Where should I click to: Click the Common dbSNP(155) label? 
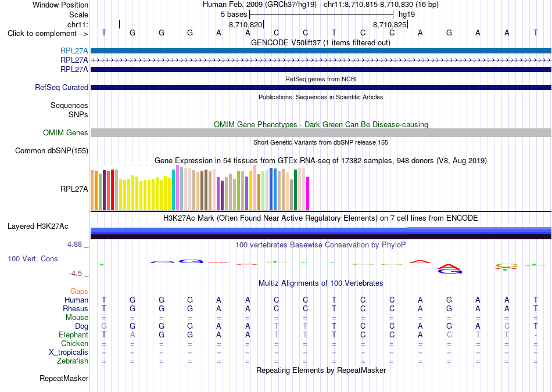click(x=51, y=150)
